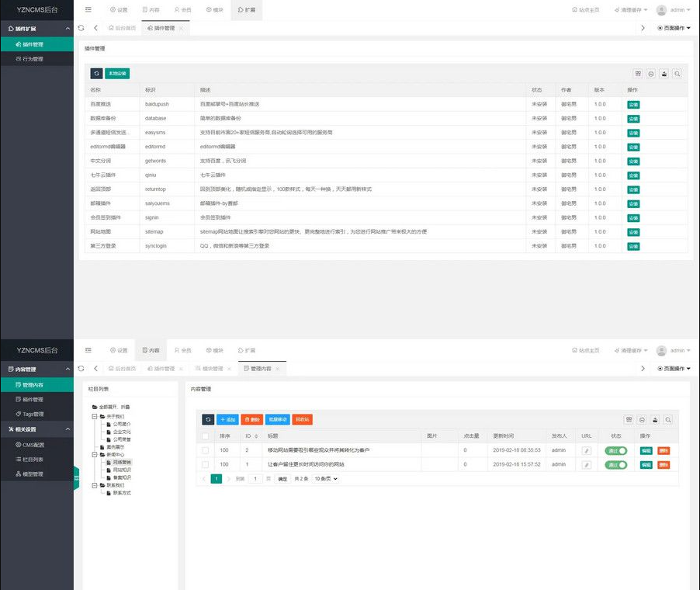This screenshot has height=590, width=700.
Task: Open column filter icon above content table
Action: (629, 420)
